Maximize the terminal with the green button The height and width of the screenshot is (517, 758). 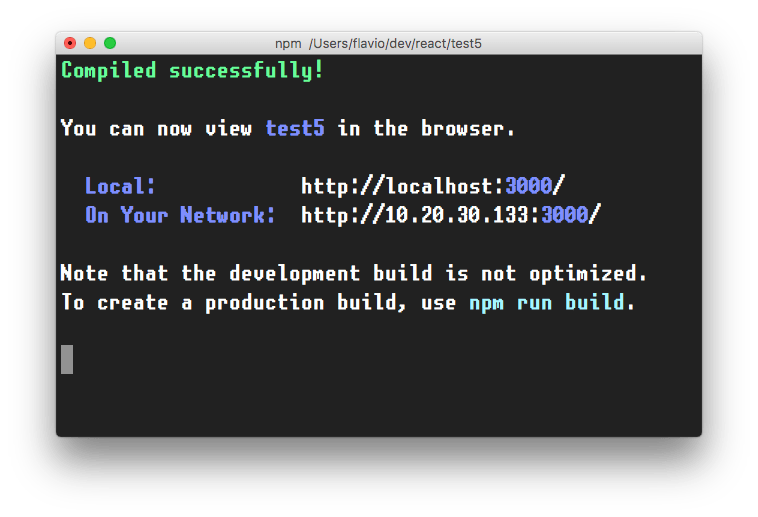[110, 43]
